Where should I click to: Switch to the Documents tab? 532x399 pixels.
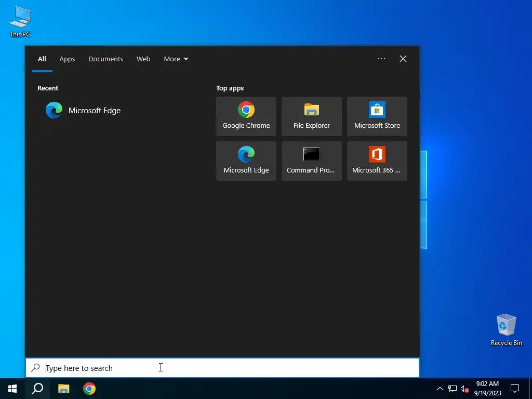(105, 59)
